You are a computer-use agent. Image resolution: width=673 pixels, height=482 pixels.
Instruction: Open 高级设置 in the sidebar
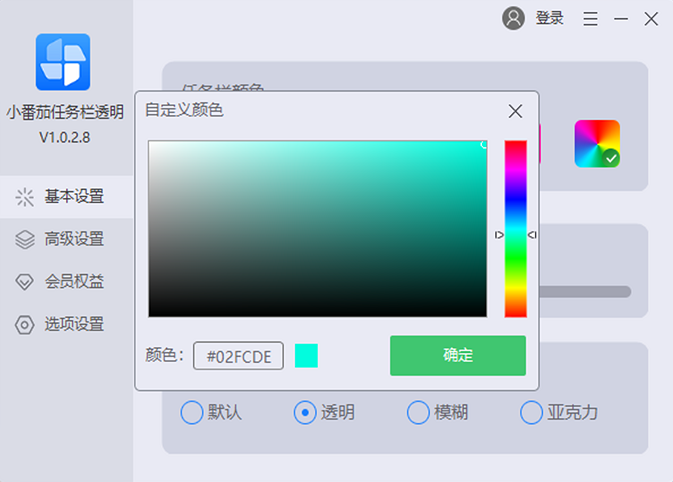coord(67,239)
